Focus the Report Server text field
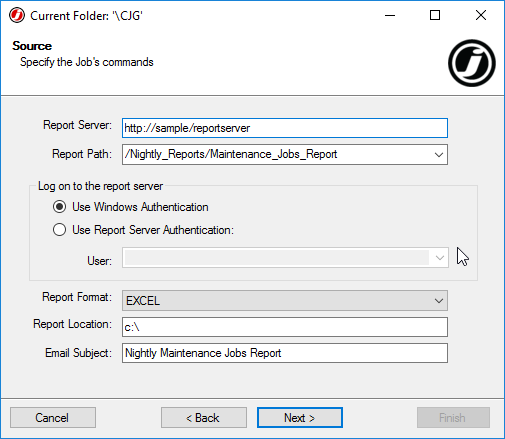Image resolution: width=505 pixels, height=439 pixels. 285,128
